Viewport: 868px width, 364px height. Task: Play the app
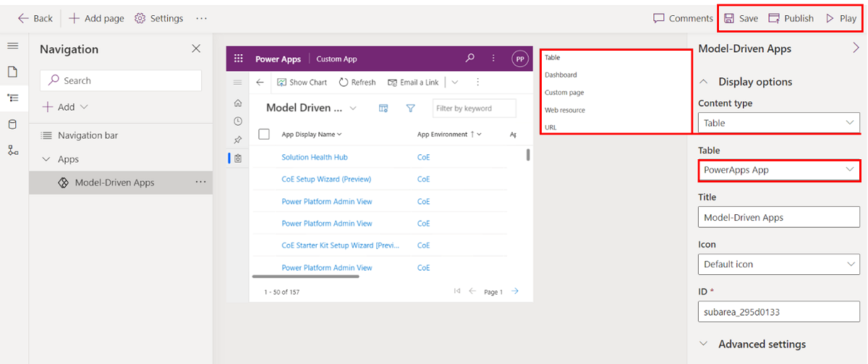click(x=841, y=18)
